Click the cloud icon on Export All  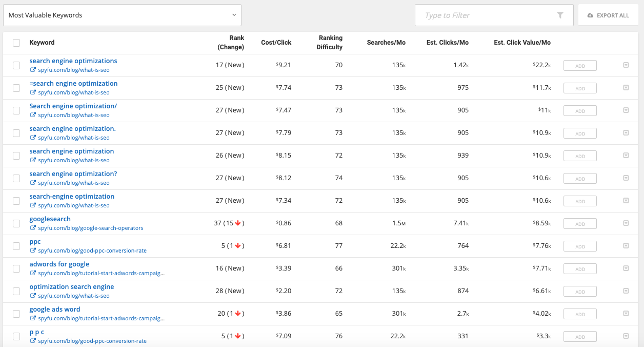click(591, 15)
